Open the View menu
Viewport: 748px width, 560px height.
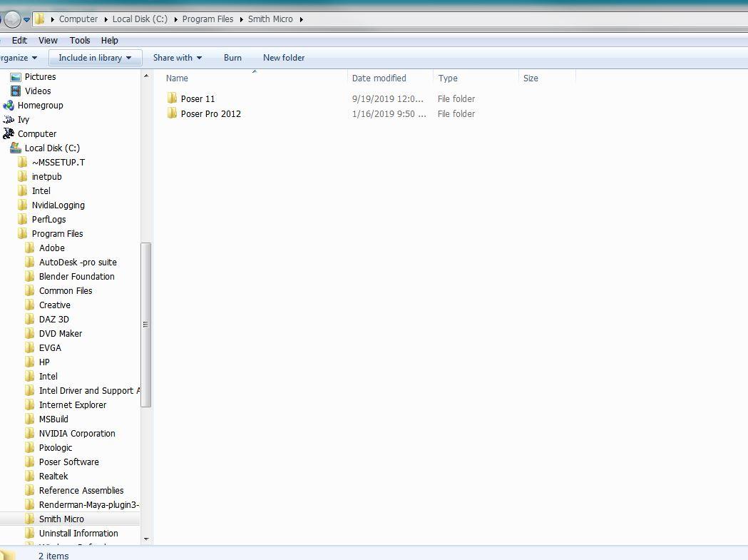48,40
